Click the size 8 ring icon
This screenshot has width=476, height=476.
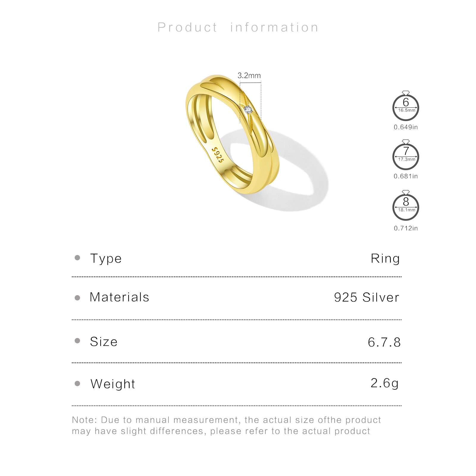[x=406, y=207]
